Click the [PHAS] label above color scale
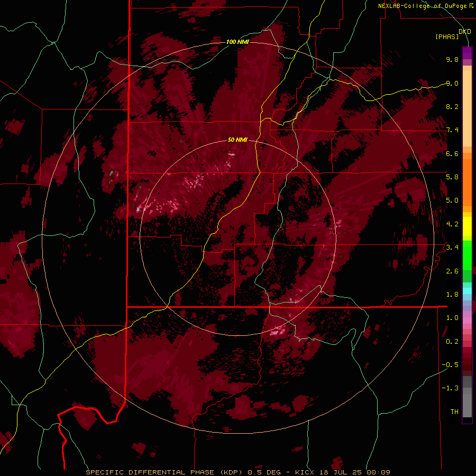The image size is (476, 476). pyautogui.click(x=447, y=37)
